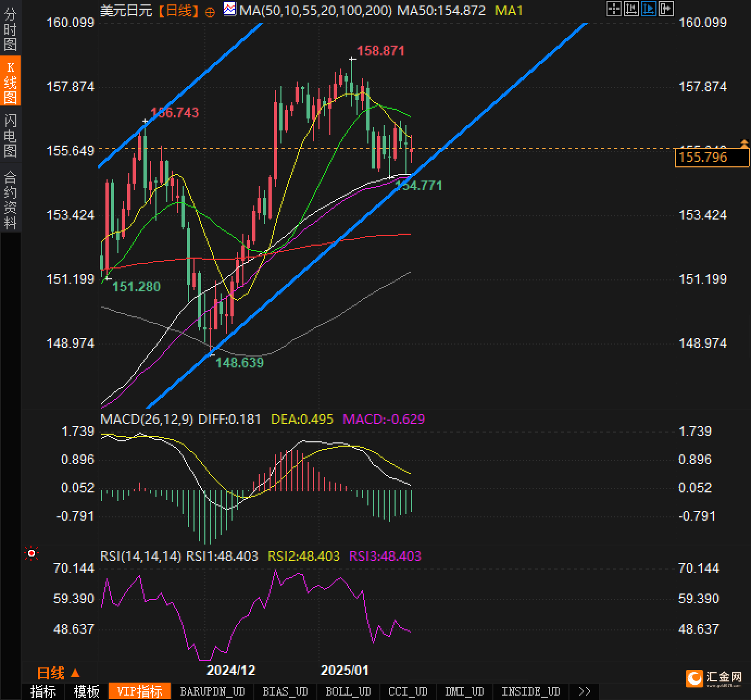Apply the BOLL_UD indicator
751x700 pixels.
click(x=348, y=691)
